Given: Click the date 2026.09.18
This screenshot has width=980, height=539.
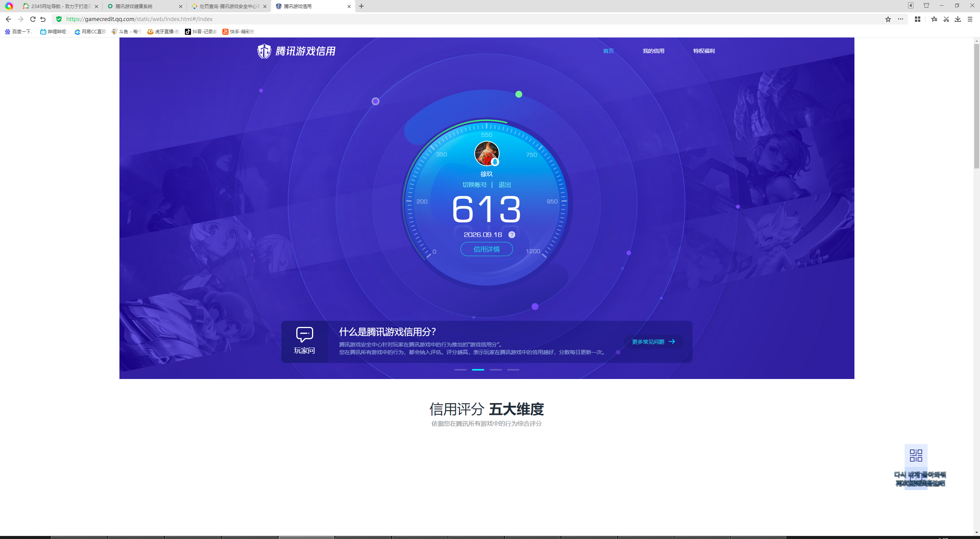Looking at the screenshot, I should [483, 235].
